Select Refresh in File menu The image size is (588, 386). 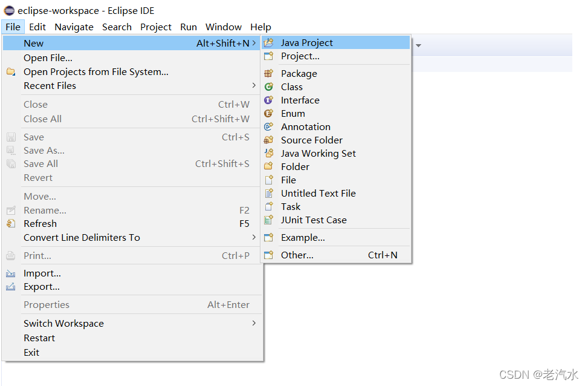(x=131, y=223)
